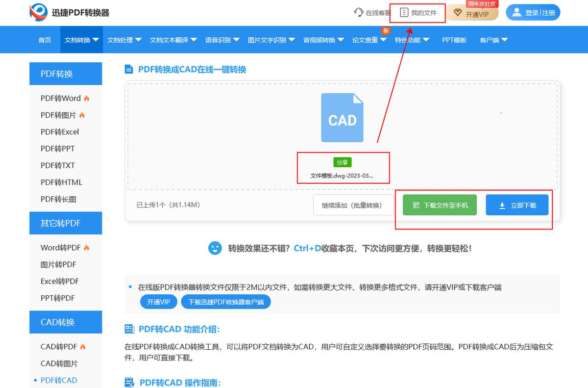Click the 下载迅捷PDF转换器客户端 link
This screenshot has height=388, width=588.
coord(226,302)
